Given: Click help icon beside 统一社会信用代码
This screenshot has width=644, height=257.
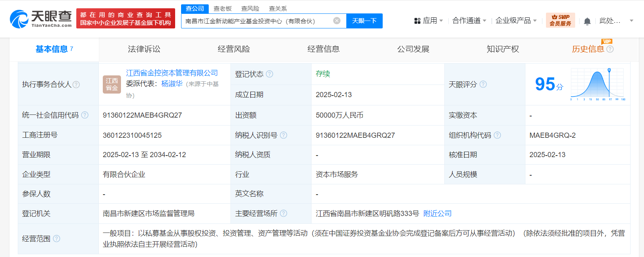Looking at the screenshot, I should 85,115.
